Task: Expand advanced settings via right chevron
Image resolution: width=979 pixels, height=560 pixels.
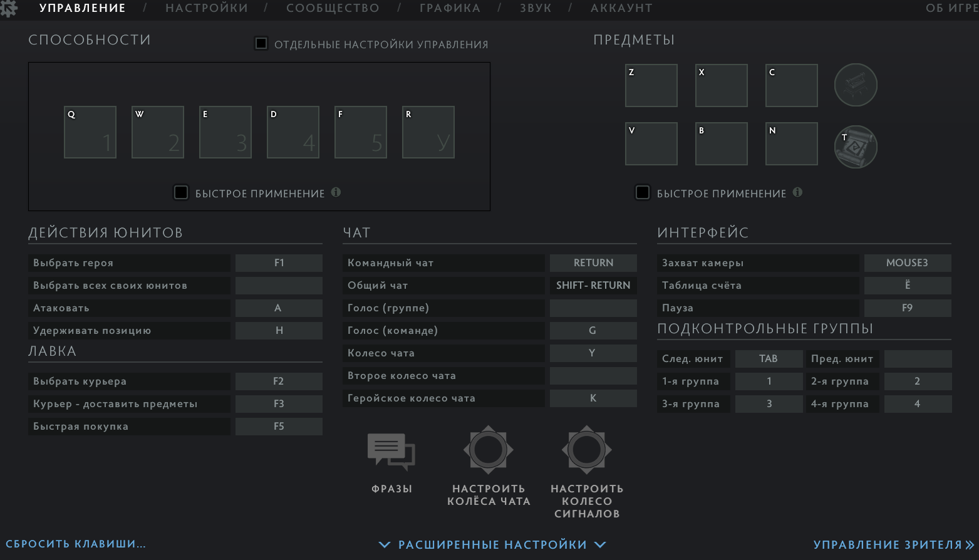Action: coord(600,545)
